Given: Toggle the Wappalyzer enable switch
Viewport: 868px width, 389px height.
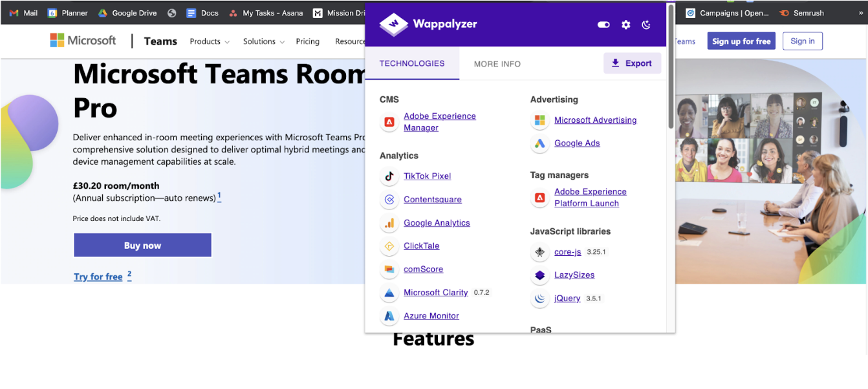Looking at the screenshot, I should point(603,25).
